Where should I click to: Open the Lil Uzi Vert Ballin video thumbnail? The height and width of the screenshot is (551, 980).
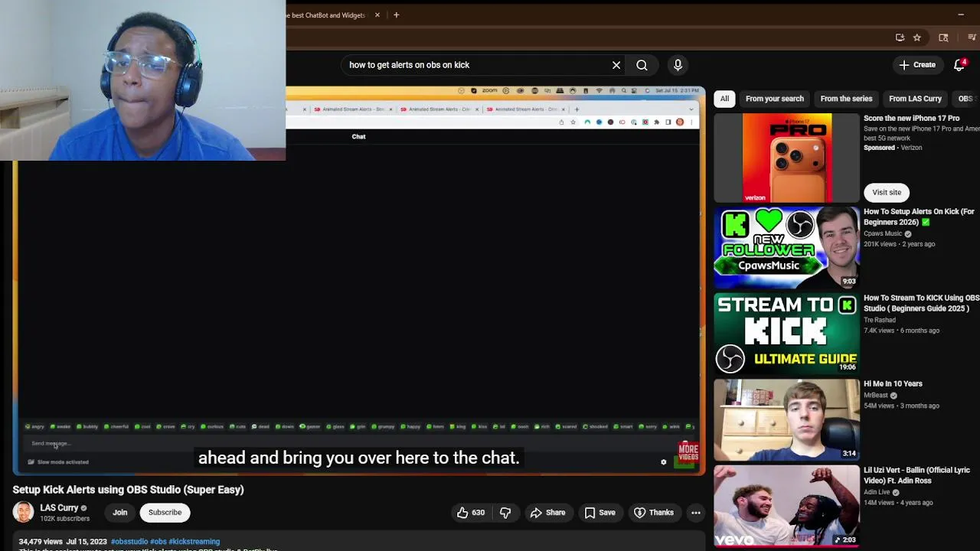[x=787, y=507]
